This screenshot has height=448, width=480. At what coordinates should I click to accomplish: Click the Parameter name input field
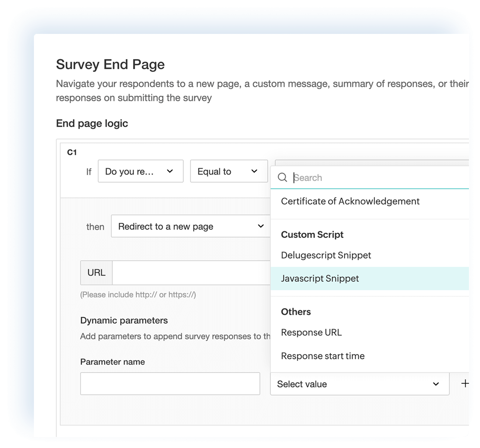point(170,383)
